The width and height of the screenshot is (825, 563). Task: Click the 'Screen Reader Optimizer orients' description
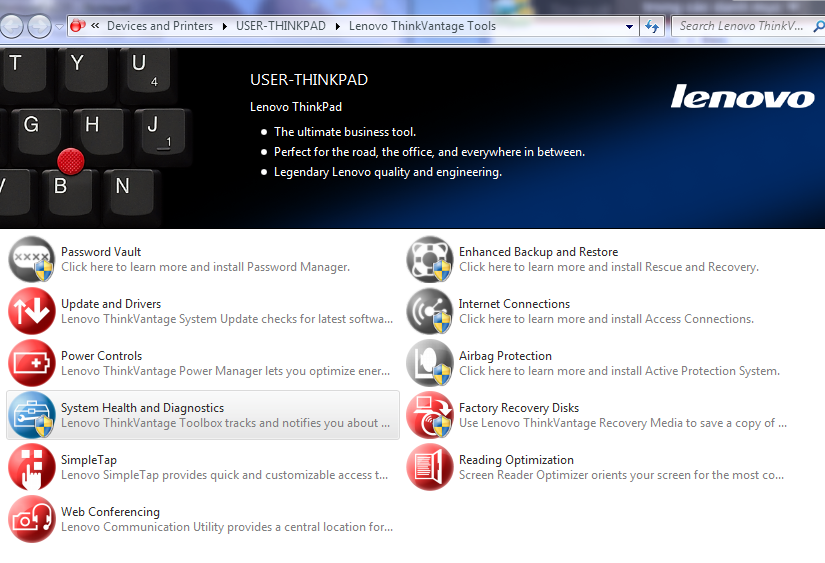(621, 476)
